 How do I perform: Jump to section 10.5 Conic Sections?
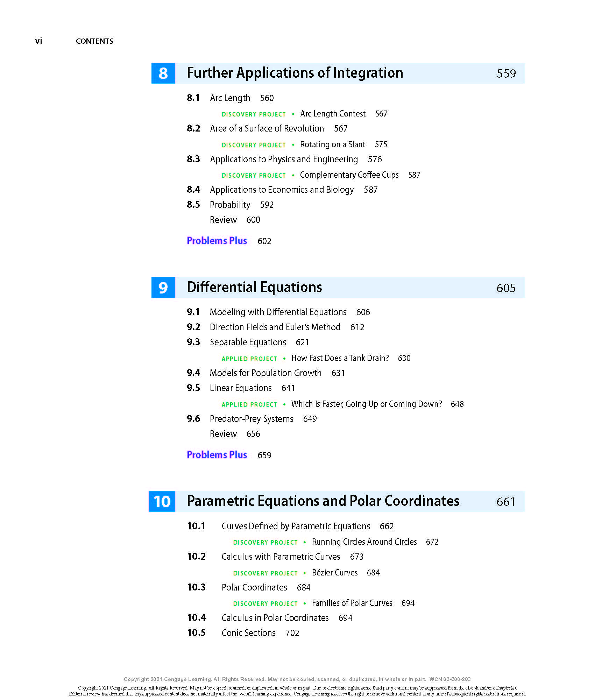(x=248, y=633)
